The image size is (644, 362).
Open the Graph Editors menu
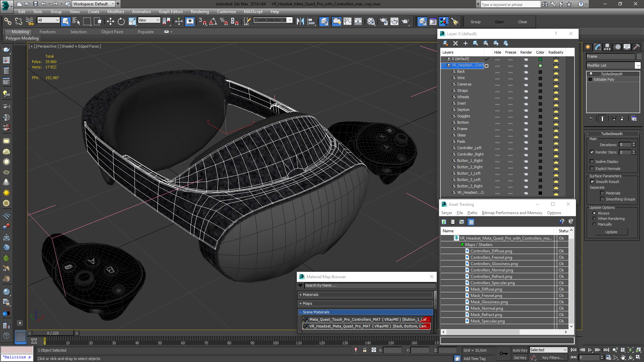[x=171, y=11]
